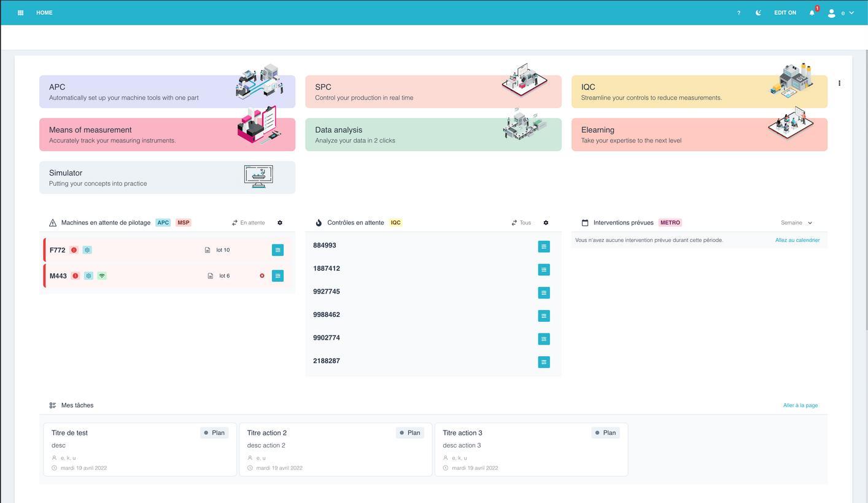The height and width of the screenshot is (503, 868).
Task: Open the apps grid menu icon
Action: (20, 12)
